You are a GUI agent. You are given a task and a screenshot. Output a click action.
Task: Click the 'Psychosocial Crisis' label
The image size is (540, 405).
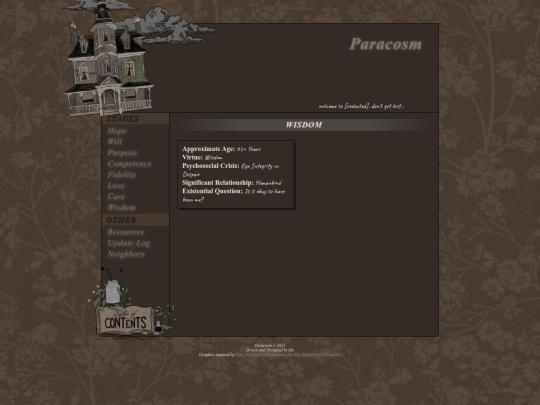(x=211, y=166)
